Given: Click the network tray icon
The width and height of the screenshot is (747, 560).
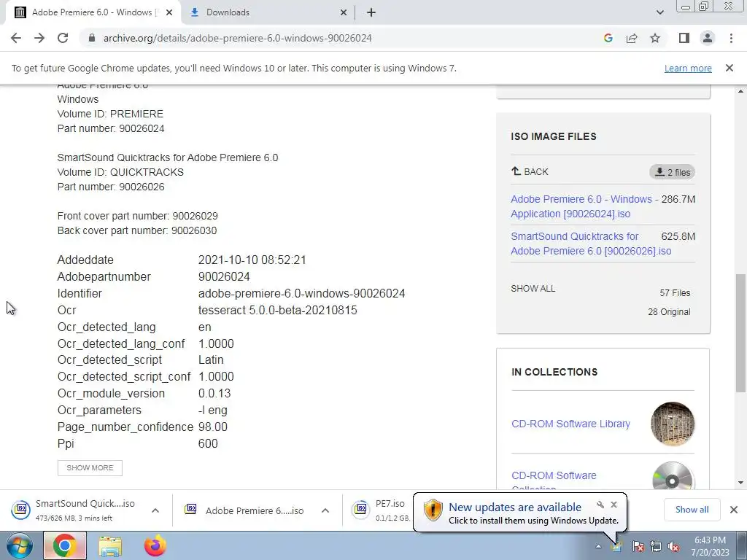Looking at the screenshot, I should click(656, 546).
